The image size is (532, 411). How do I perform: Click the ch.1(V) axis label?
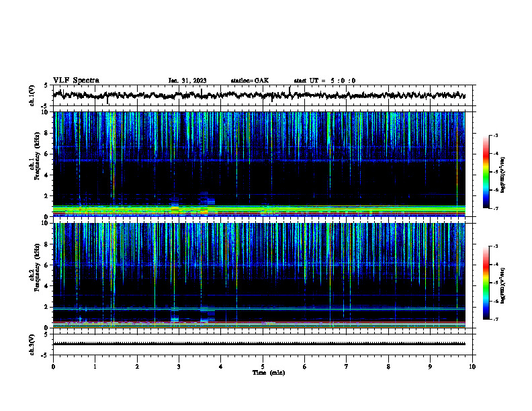pos(32,95)
